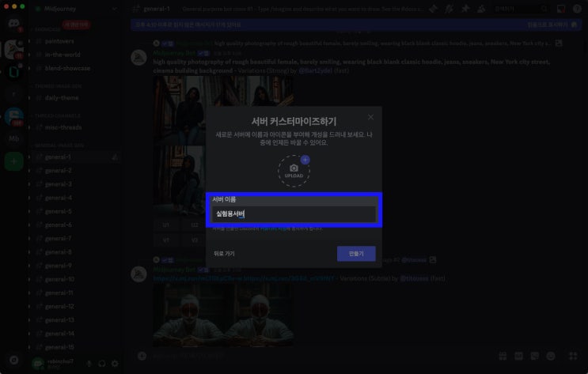This screenshot has width=588, height=374.
Task: Expand the daily-theme channel arrow
Action: click(29, 98)
